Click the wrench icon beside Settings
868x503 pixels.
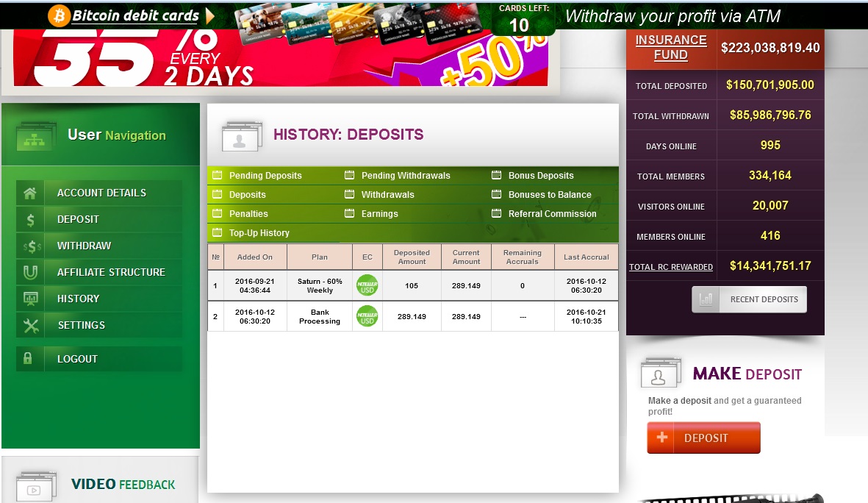[x=30, y=326]
